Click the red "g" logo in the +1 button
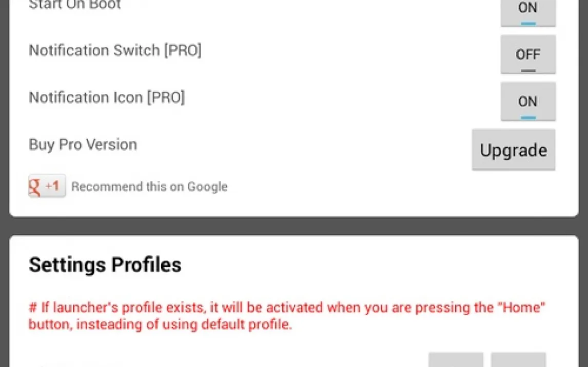588x367 pixels. (x=35, y=187)
